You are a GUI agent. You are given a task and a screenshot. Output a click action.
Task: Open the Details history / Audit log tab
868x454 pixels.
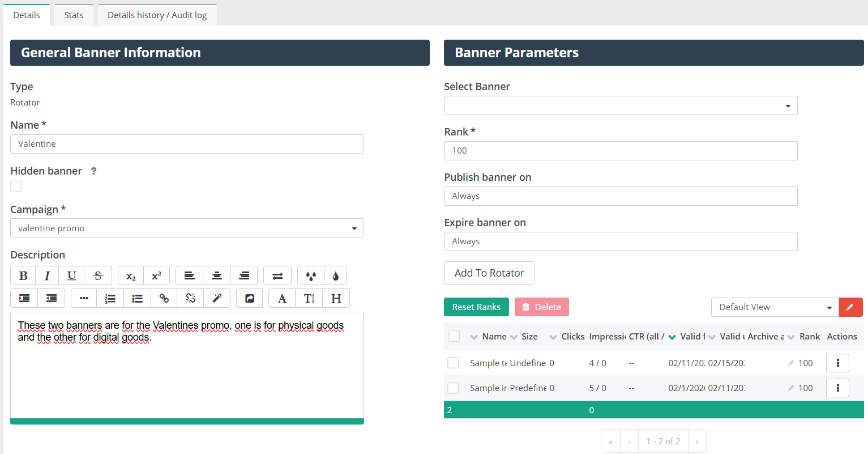point(157,15)
